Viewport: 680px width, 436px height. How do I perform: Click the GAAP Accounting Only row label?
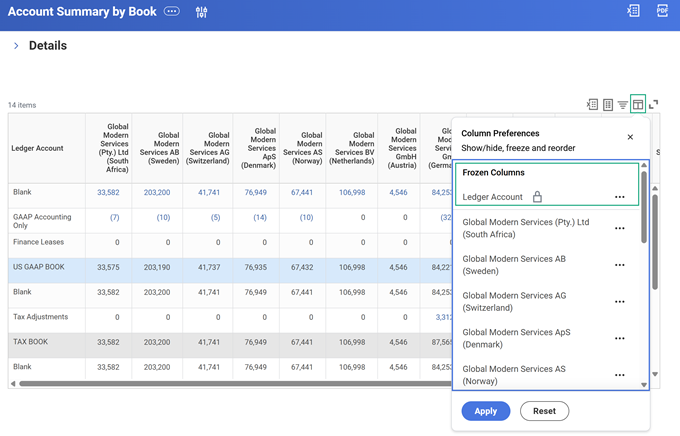coord(42,221)
